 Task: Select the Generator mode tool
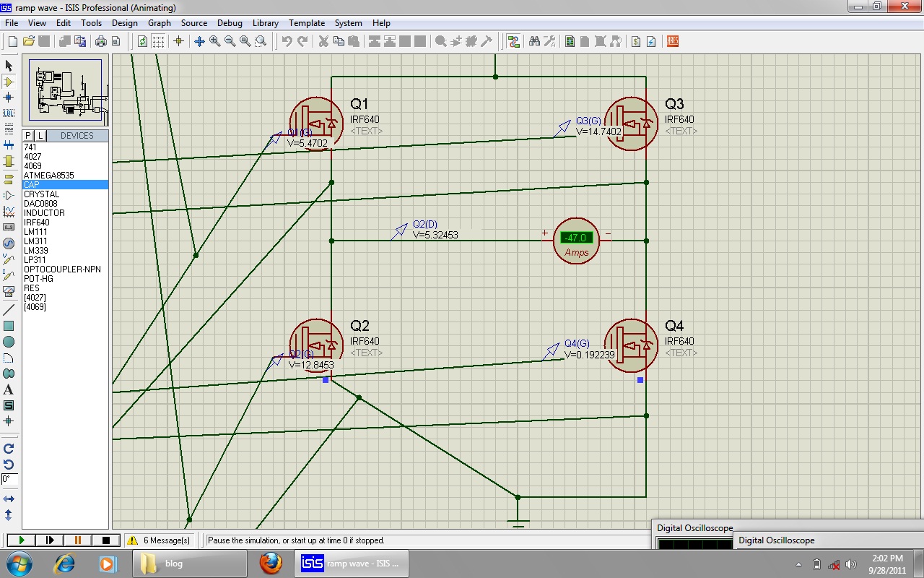point(9,241)
